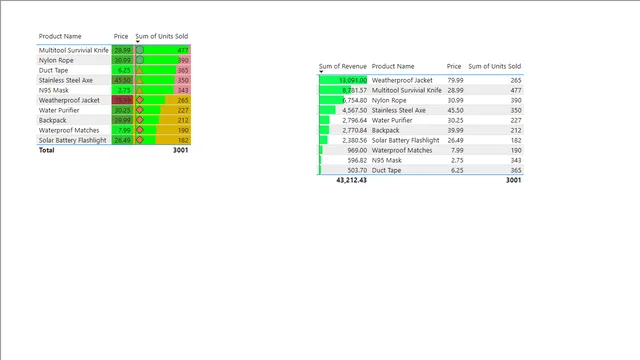
Task: Select the 6,754.80 revenue cell
Action: tap(343, 100)
